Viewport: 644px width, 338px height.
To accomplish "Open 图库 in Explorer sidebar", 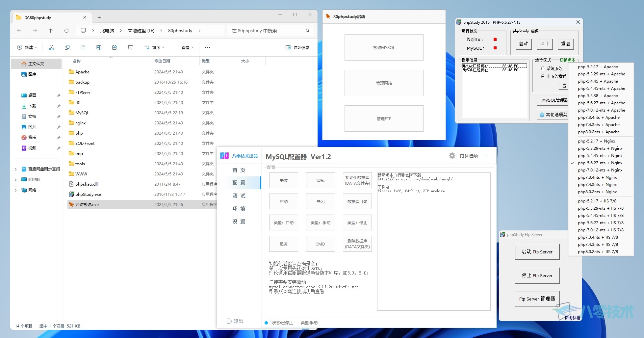I will tap(32, 74).
